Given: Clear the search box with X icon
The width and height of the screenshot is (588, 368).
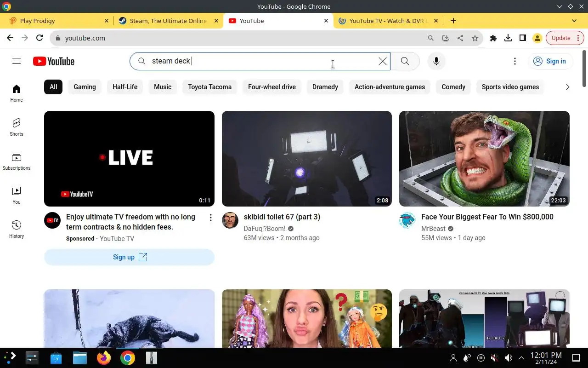Looking at the screenshot, I should pyautogui.click(x=383, y=61).
